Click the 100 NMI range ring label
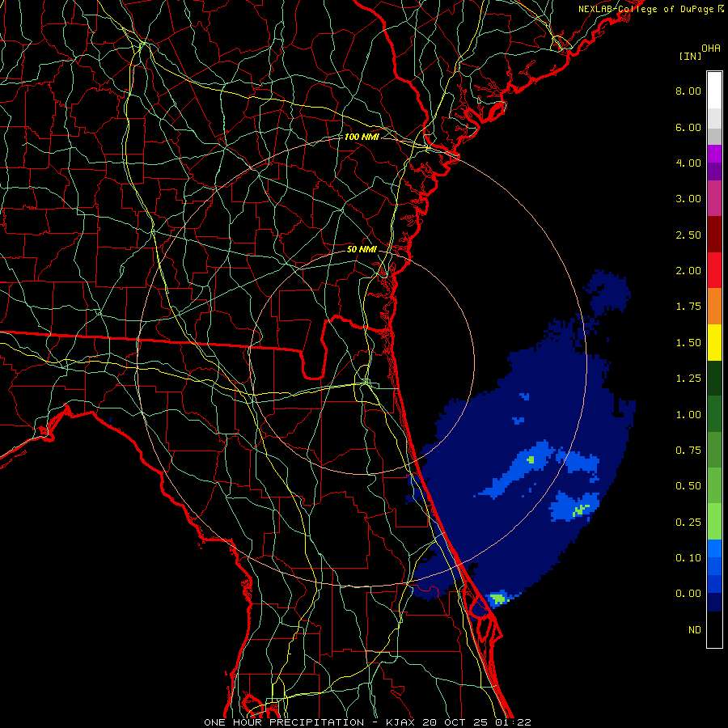Viewport: 728px width, 728px height. [362, 137]
